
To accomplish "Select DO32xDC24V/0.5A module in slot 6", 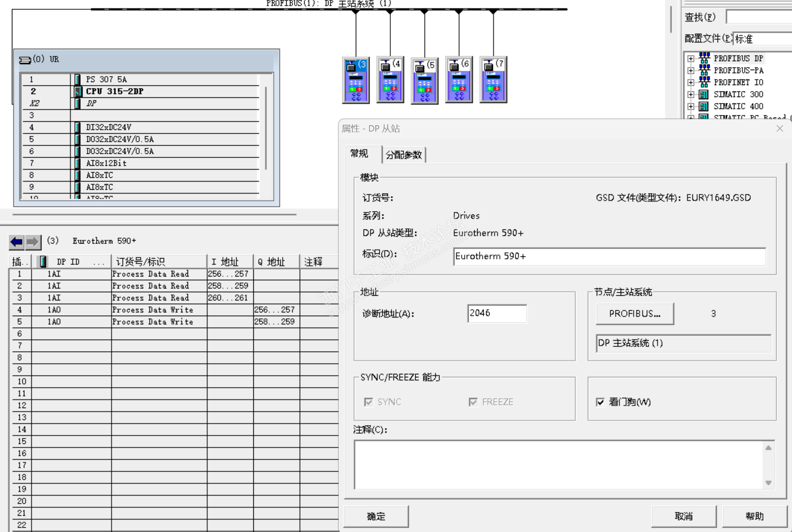I will 141,151.
